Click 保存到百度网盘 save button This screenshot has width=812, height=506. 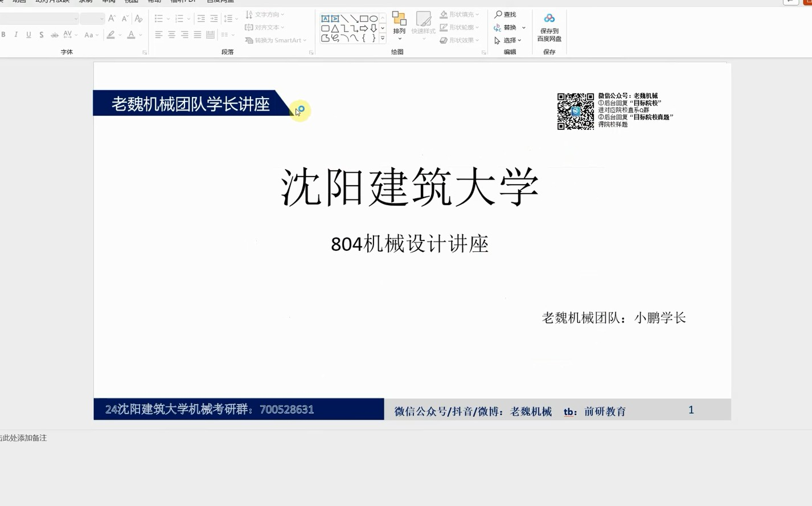tap(549, 27)
